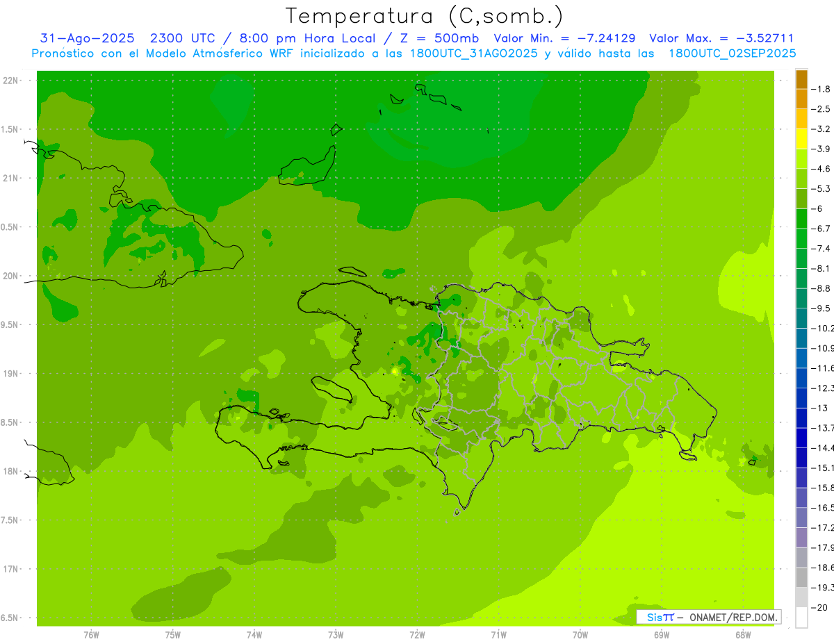Image resolution: width=834 pixels, height=644 pixels.
Task: Click the colorbar swatch between -4.6 and -5.3
Action: tap(801, 179)
